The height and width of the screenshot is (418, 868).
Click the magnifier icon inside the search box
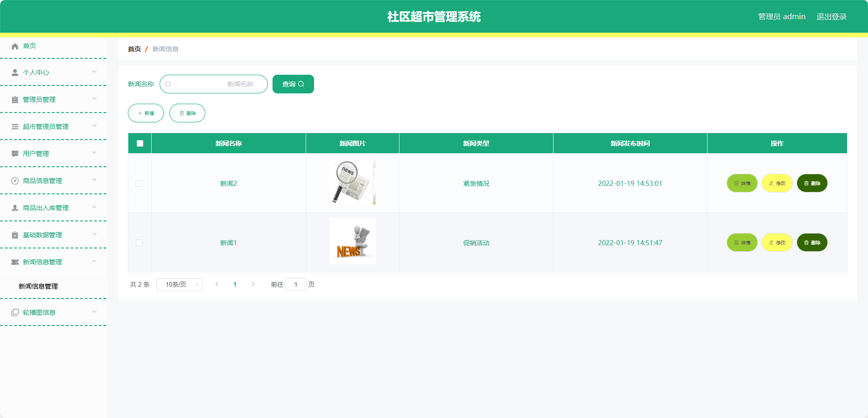coord(168,84)
